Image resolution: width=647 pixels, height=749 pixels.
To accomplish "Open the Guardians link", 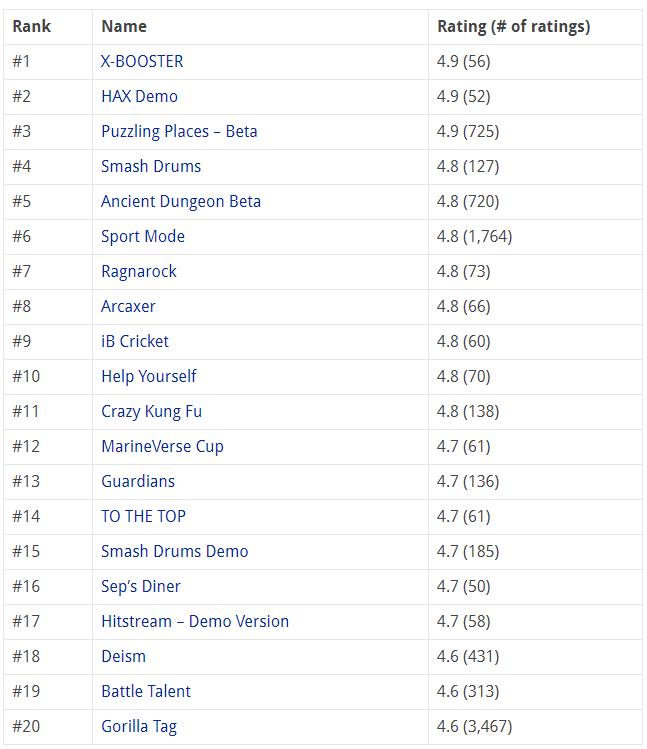I will (x=138, y=481).
